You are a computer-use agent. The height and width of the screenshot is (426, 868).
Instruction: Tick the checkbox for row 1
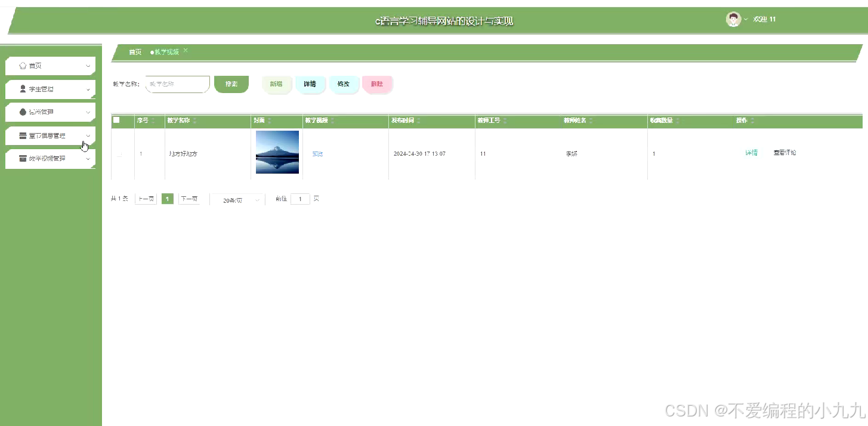[x=119, y=155]
